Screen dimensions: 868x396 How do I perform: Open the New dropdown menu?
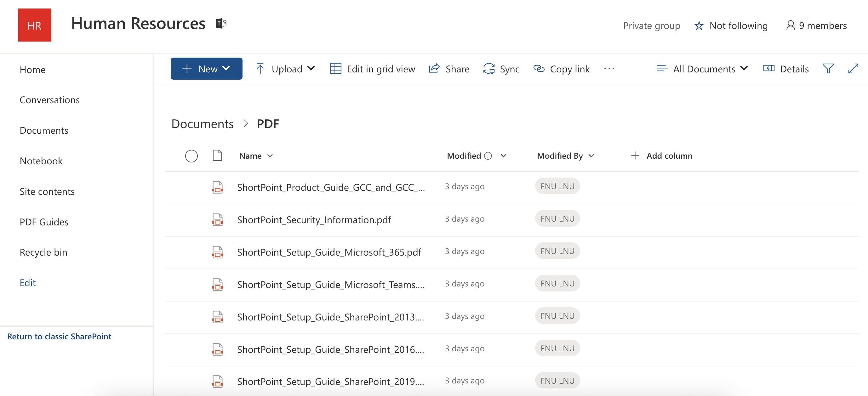click(206, 69)
